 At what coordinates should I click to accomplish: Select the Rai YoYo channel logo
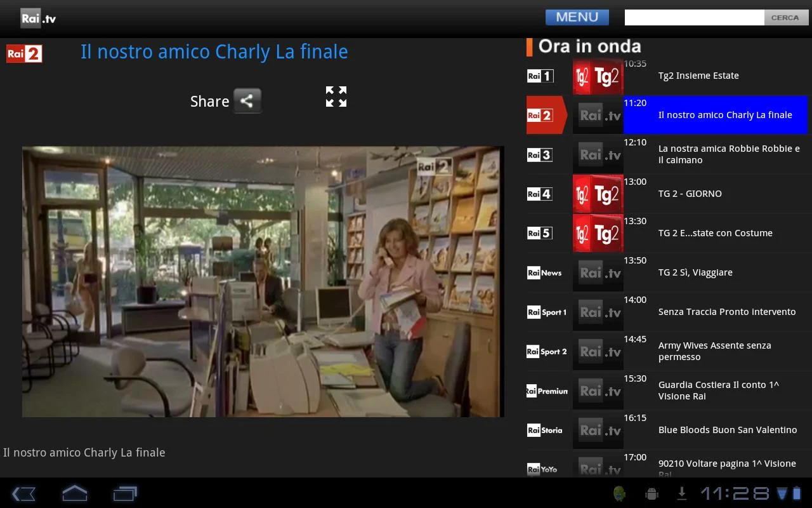[542, 469]
